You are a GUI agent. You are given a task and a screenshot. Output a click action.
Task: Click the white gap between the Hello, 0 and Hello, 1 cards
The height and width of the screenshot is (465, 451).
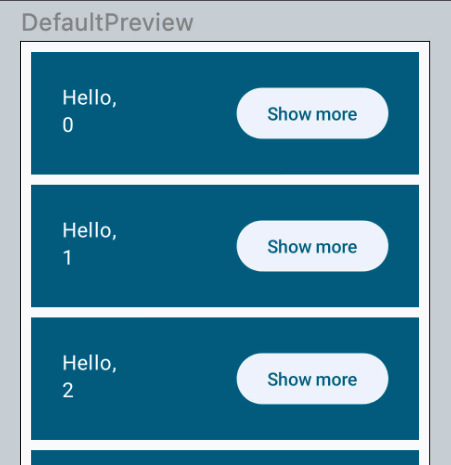tap(225, 180)
